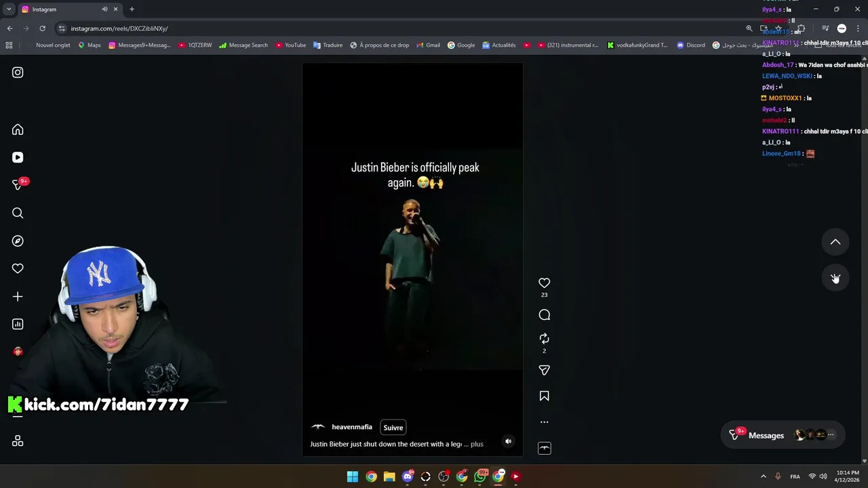Open reel's three-dot more options

point(544,422)
